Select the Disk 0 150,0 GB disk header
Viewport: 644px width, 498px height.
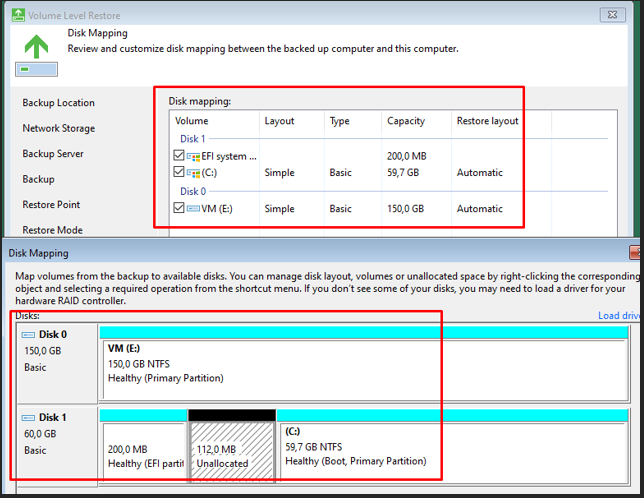(x=58, y=363)
